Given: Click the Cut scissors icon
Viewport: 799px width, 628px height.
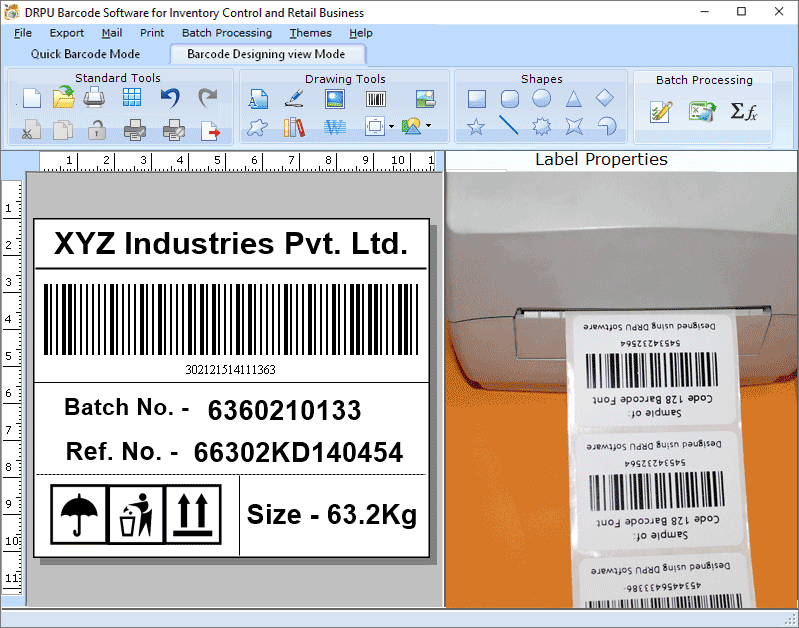Looking at the screenshot, I should [32, 130].
